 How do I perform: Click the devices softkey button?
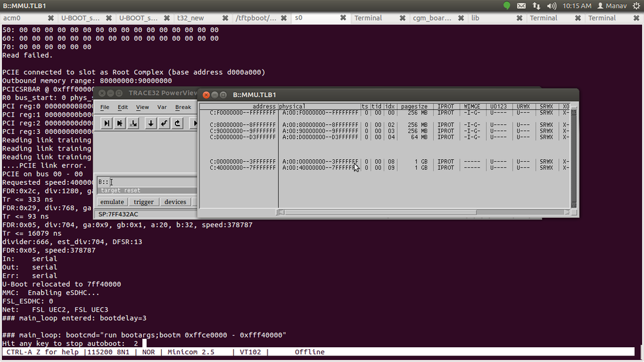pyautogui.click(x=175, y=202)
